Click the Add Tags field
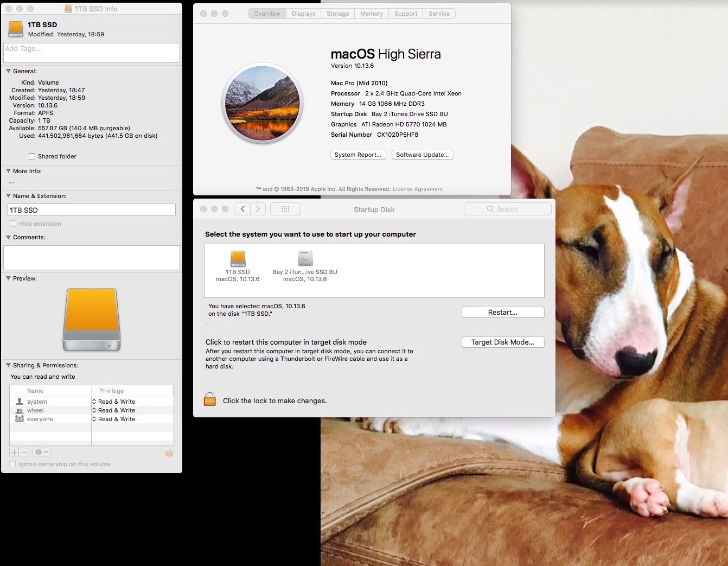The height and width of the screenshot is (566, 728). 92,53
